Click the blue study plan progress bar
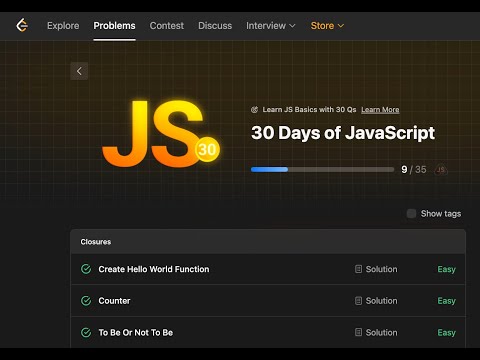 pos(322,169)
